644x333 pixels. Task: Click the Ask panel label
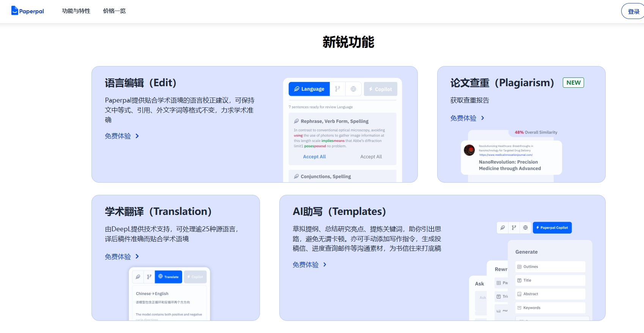point(479,284)
